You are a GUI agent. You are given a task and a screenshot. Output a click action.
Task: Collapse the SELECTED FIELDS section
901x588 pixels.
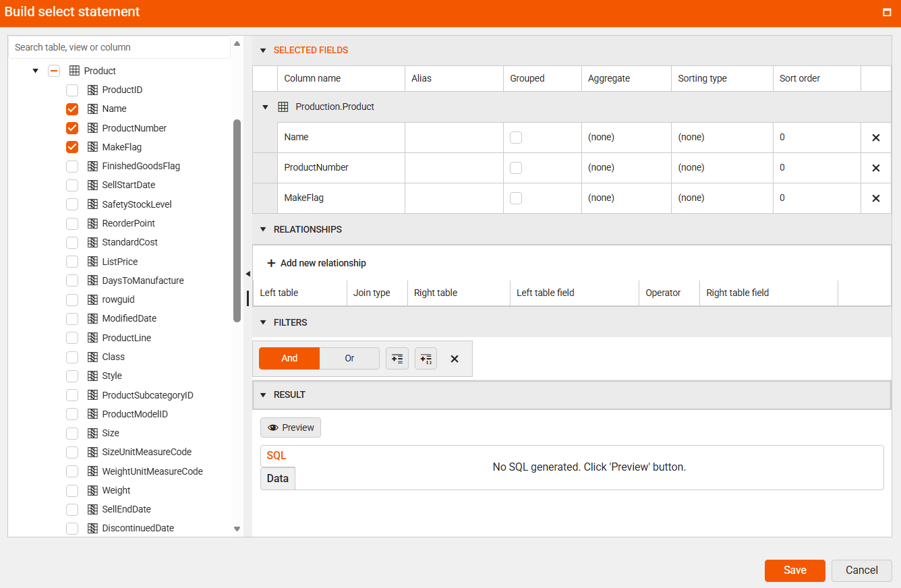[x=262, y=50]
